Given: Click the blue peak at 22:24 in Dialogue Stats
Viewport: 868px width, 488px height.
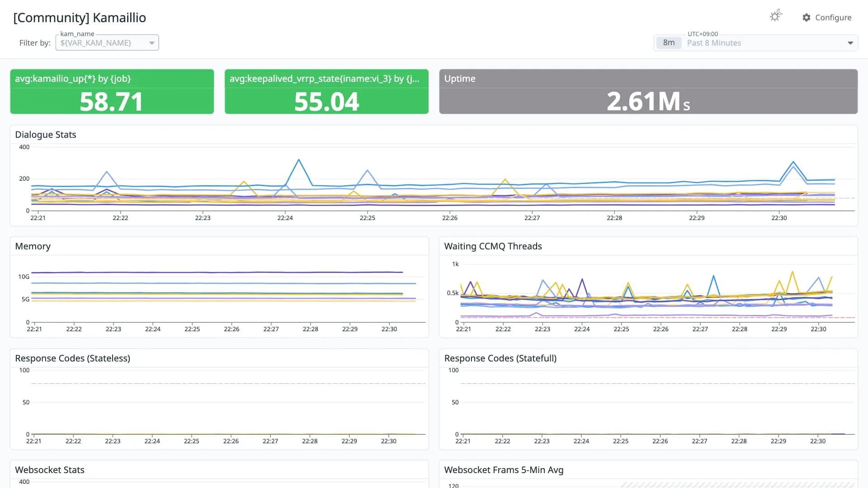Looking at the screenshot, I should pos(299,160).
